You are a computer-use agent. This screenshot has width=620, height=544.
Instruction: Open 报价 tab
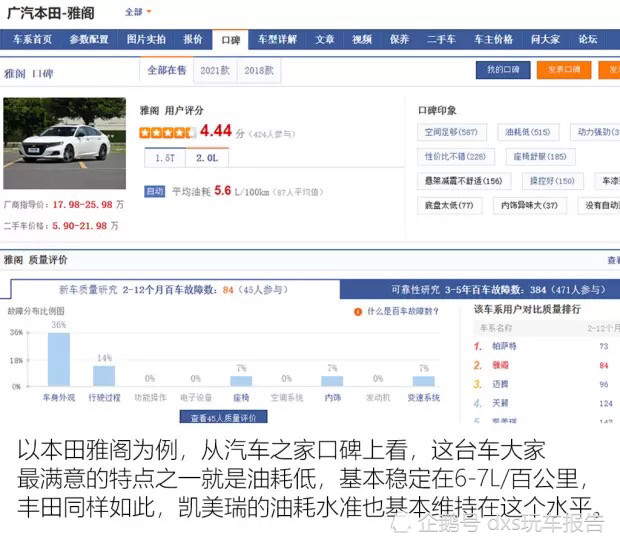click(x=193, y=40)
